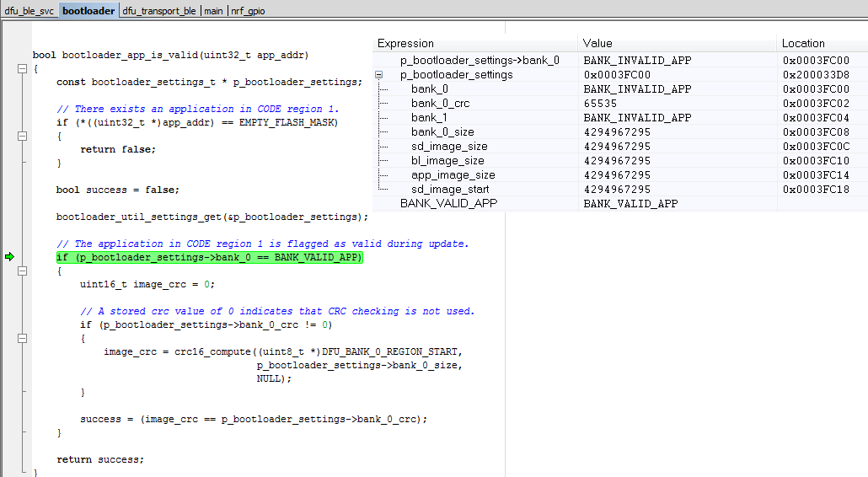Collapse the BANK_VALID_APP if-block fold

22,271
